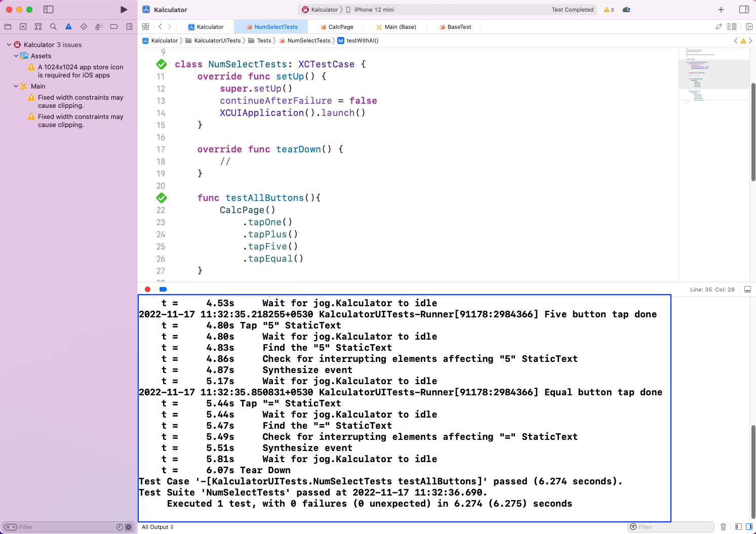Switch to the BaseTest tab
Viewport: 756px width, 534px height.
(x=455, y=27)
